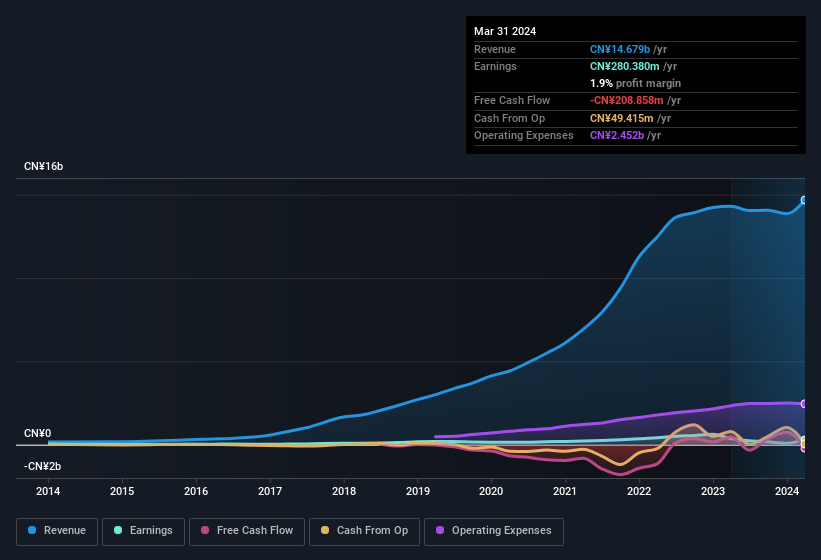Click the Operating Expenses tooltip row label
This screenshot has width=821, height=560.
pos(524,135)
